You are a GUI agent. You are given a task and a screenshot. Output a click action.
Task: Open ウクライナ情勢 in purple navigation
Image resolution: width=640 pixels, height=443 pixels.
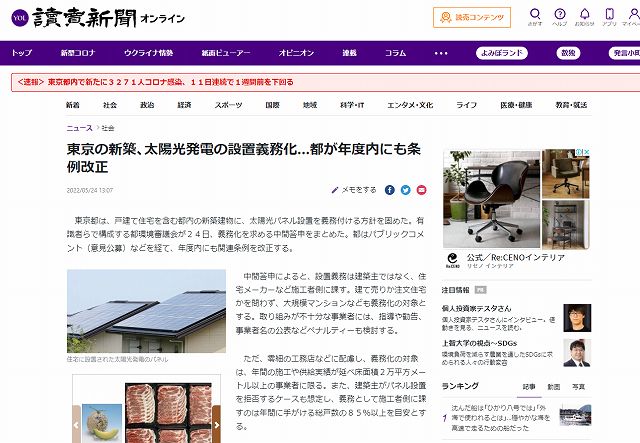(x=149, y=53)
